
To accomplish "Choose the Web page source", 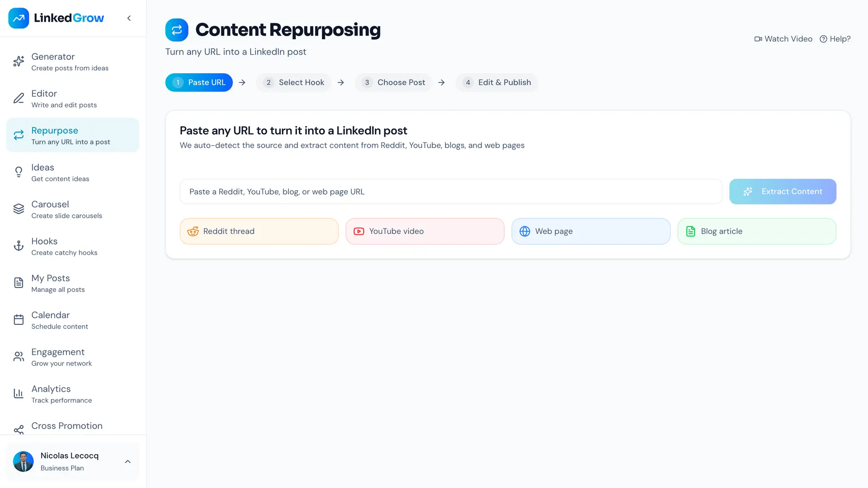I will pos(591,231).
